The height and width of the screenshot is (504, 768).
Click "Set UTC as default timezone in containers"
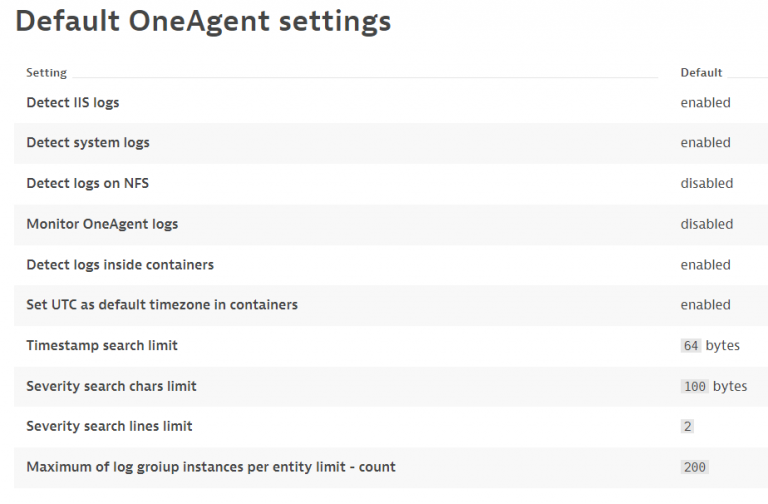pos(162,305)
